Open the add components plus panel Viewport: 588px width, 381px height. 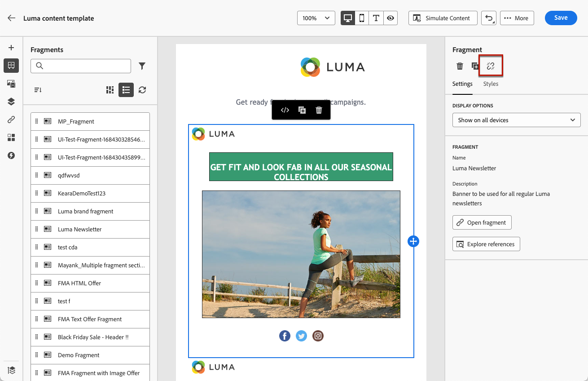[11, 48]
